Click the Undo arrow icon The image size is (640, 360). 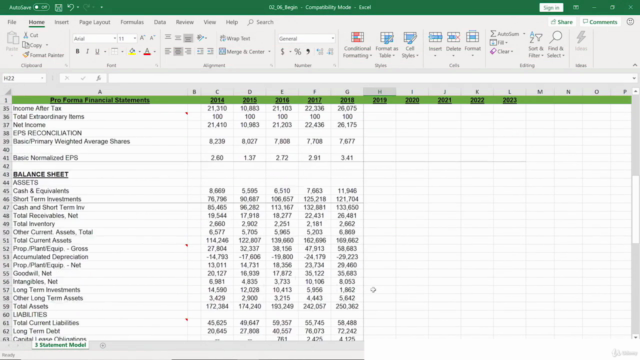tap(70, 7)
